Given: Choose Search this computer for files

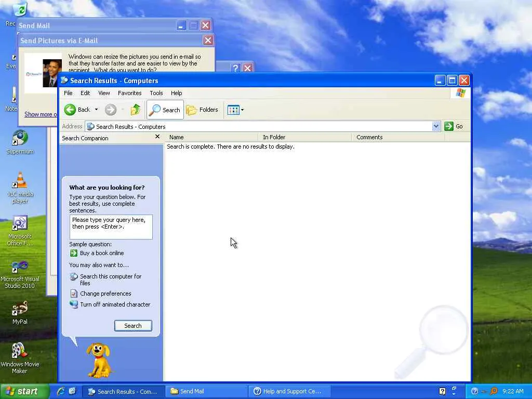Looking at the screenshot, I should (x=111, y=280).
